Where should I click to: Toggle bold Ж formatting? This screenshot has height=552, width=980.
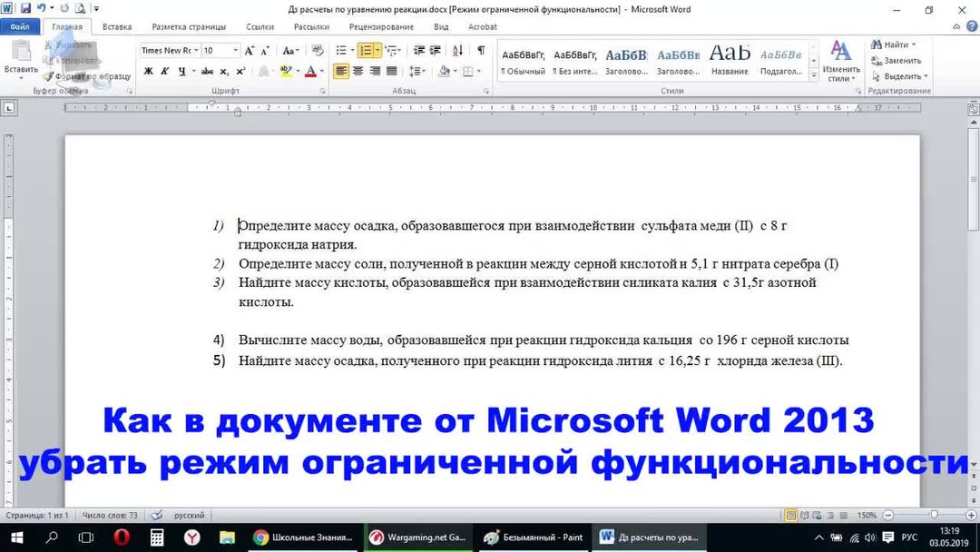click(149, 71)
